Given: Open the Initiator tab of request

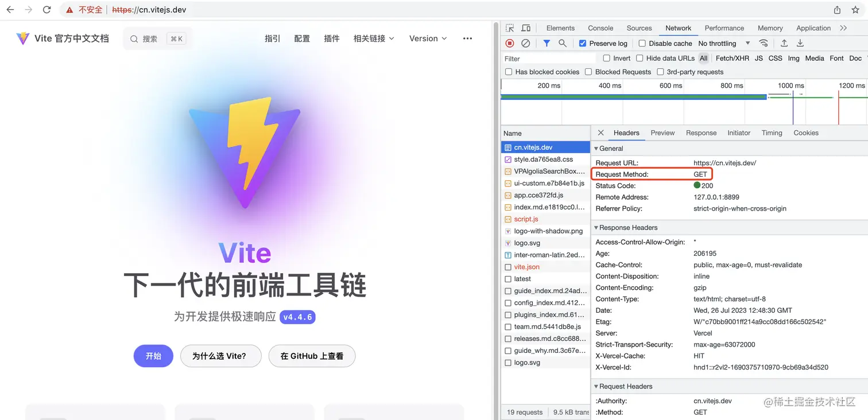Looking at the screenshot, I should click(739, 133).
